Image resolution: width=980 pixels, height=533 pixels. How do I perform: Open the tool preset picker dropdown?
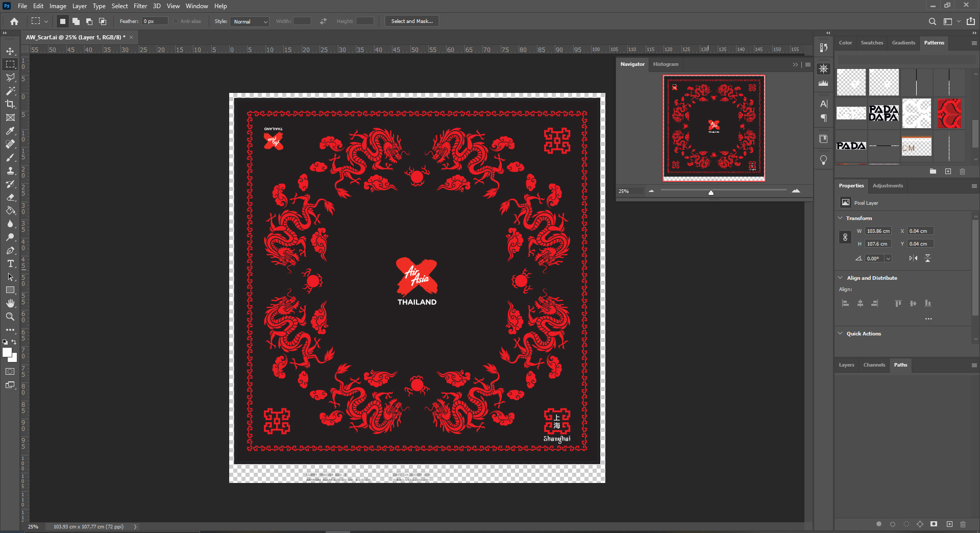pos(46,21)
